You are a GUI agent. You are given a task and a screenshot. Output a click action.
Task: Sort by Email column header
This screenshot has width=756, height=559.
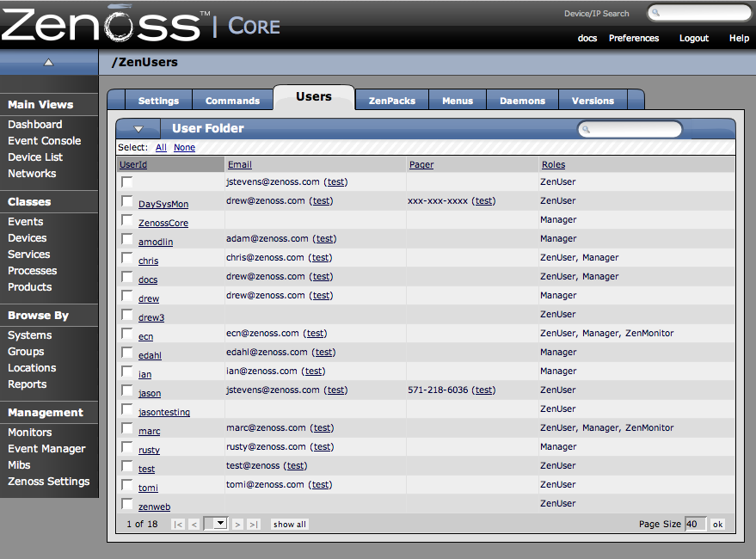[x=240, y=164]
